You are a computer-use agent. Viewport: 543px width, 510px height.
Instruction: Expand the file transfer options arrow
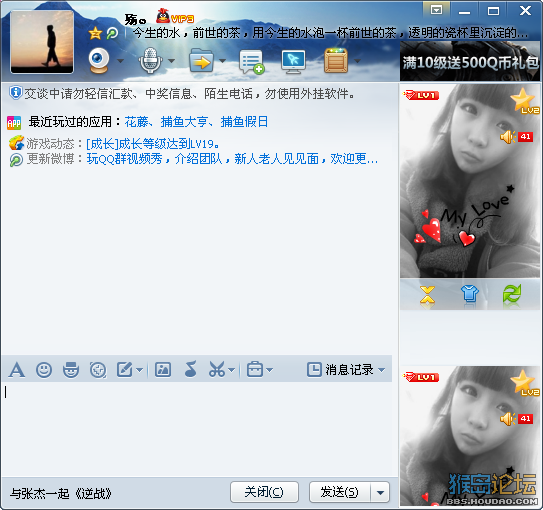pos(222,61)
